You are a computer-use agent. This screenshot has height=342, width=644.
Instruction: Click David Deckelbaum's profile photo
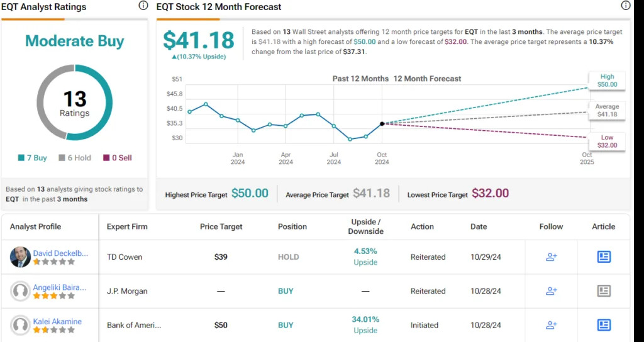tap(21, 256)
